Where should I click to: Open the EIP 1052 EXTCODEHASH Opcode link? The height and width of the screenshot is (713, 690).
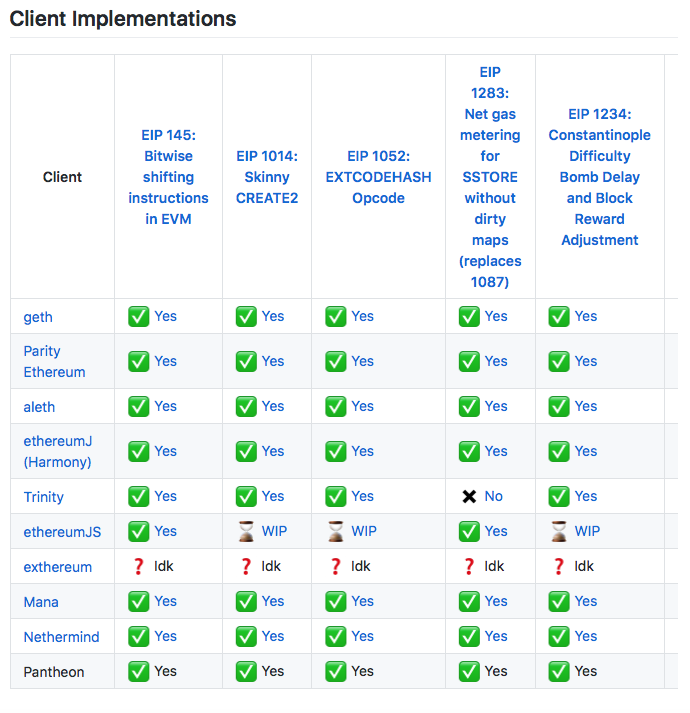point(378,177)
